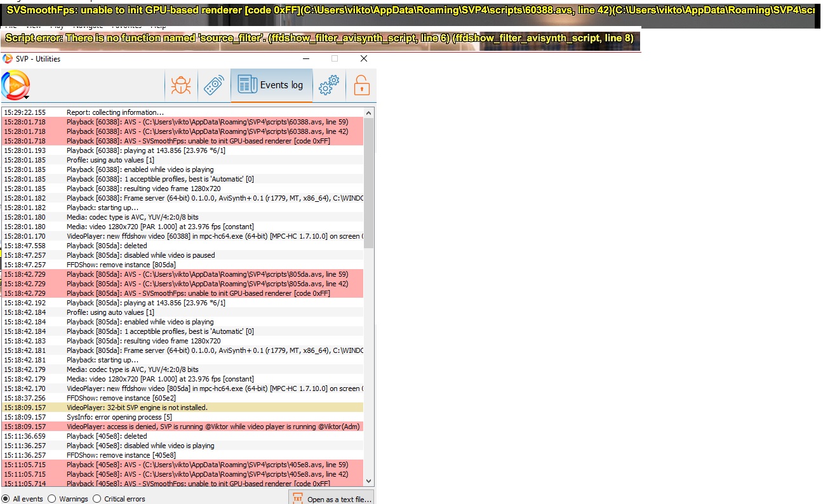The width and height of the screenshot is (823, 504).
Task: Minimize the SVP Utilities window
Action: 306,59
